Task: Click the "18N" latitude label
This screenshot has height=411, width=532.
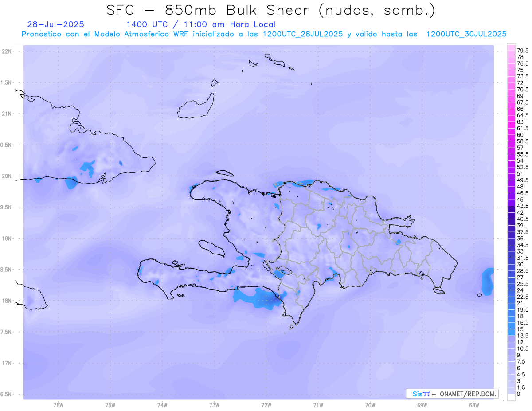Action: click(7, 301)
